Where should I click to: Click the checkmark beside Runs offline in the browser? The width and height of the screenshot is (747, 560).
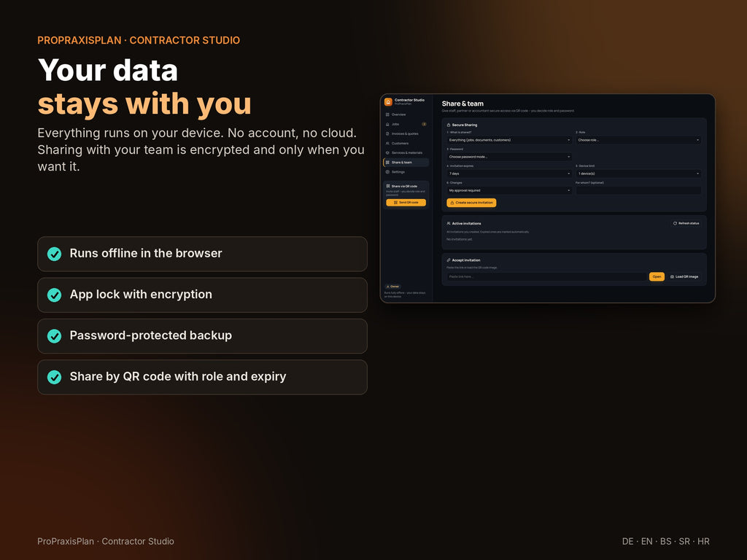[x=54, y=254]
